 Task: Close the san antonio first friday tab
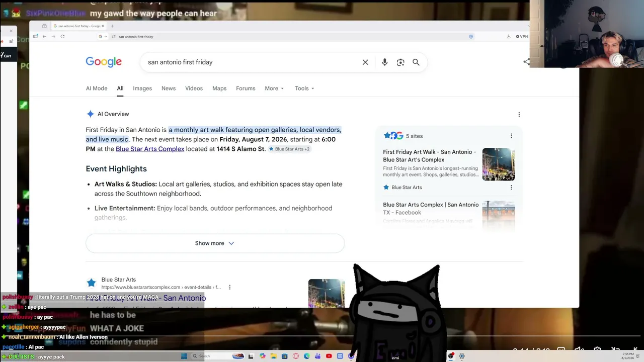[103, 26]
